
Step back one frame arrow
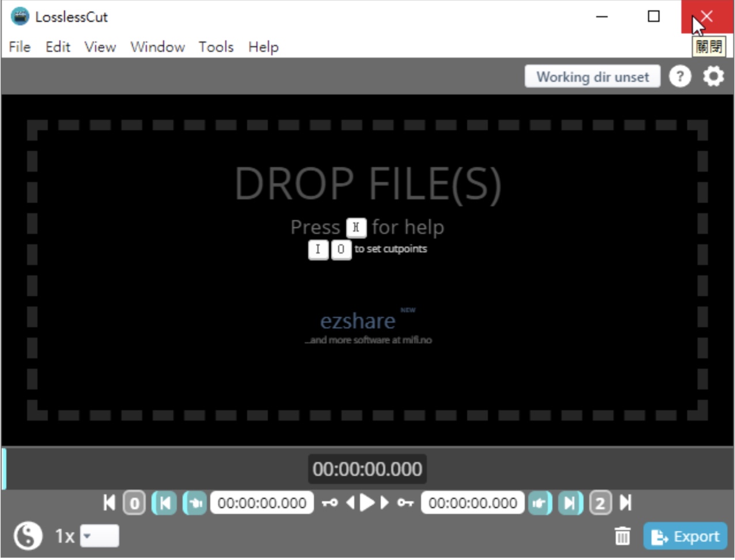click(350, 503)
